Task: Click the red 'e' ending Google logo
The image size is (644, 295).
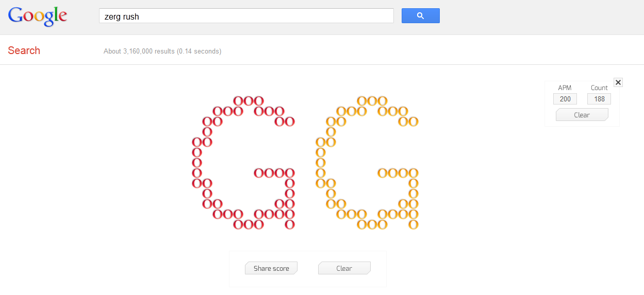Action: [x=62, y=17]
